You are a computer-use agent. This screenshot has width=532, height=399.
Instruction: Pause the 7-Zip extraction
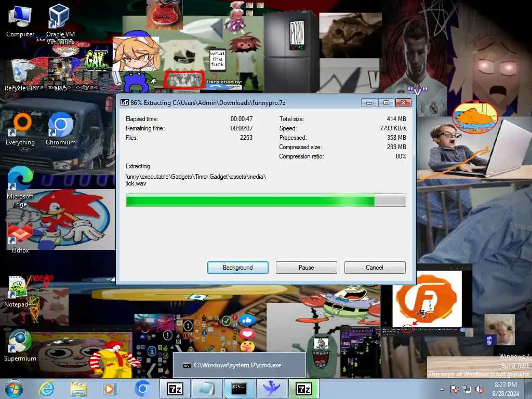coord(307,268)
